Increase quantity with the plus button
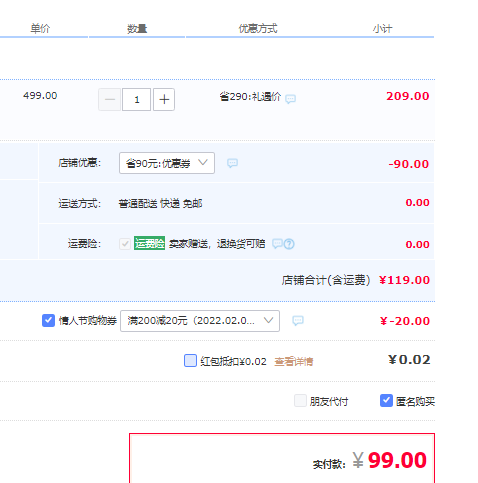The height and width of the screenshot is (483, 478). click(164, 99)
